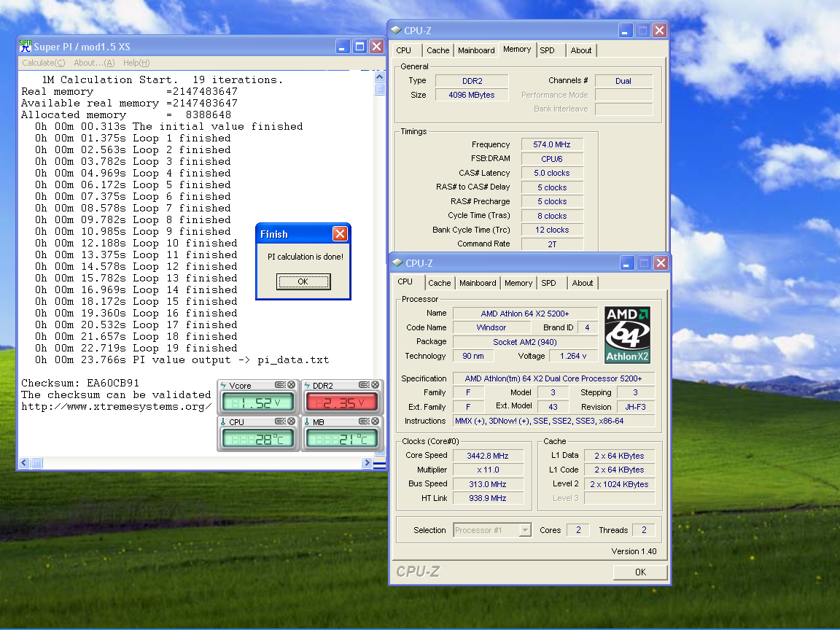Click the Super PI horizontal scrollbar thumb
Image resolution: width=840 pixels, height=630 pixels.
[x=36, y=463]
